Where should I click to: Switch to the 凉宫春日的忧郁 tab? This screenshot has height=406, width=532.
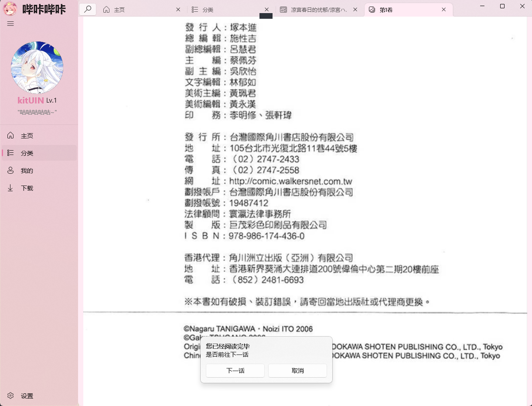319,10
